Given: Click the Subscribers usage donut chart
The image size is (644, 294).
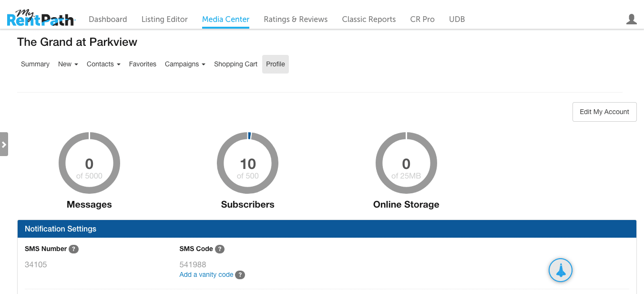Looking at the screenshot, I should [248, 163].
